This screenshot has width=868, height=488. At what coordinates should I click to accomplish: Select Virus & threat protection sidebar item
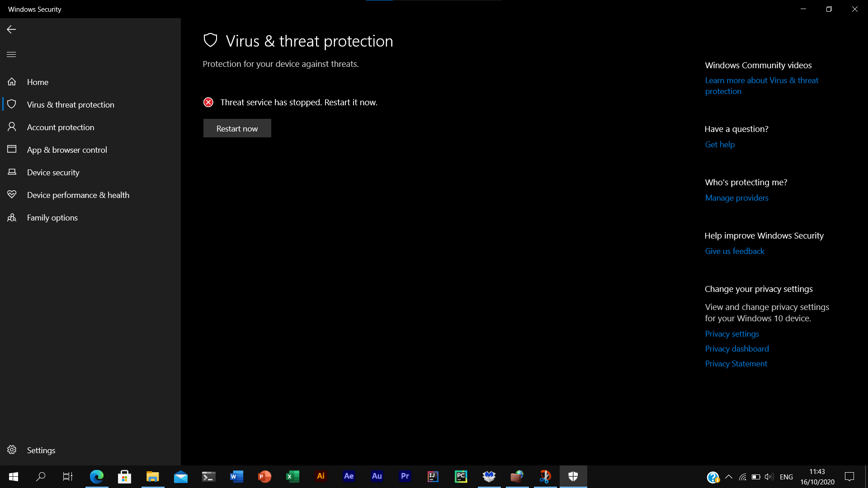pyautogui.click(x=90, y=104)
